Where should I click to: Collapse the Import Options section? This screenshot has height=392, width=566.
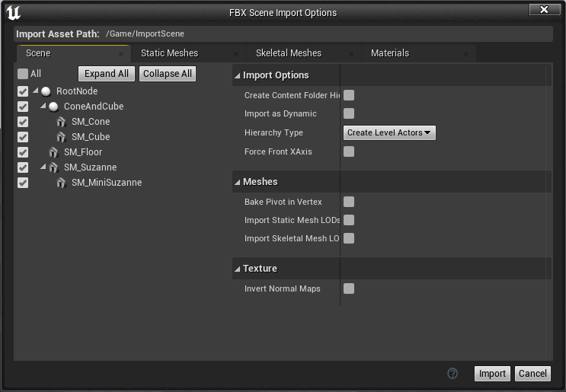237,75
